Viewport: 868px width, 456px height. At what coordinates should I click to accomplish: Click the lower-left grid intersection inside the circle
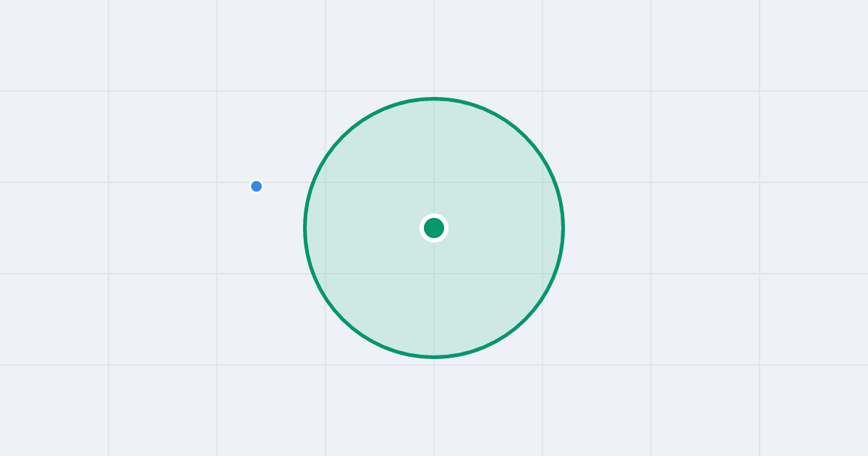[x=325, y=274]
